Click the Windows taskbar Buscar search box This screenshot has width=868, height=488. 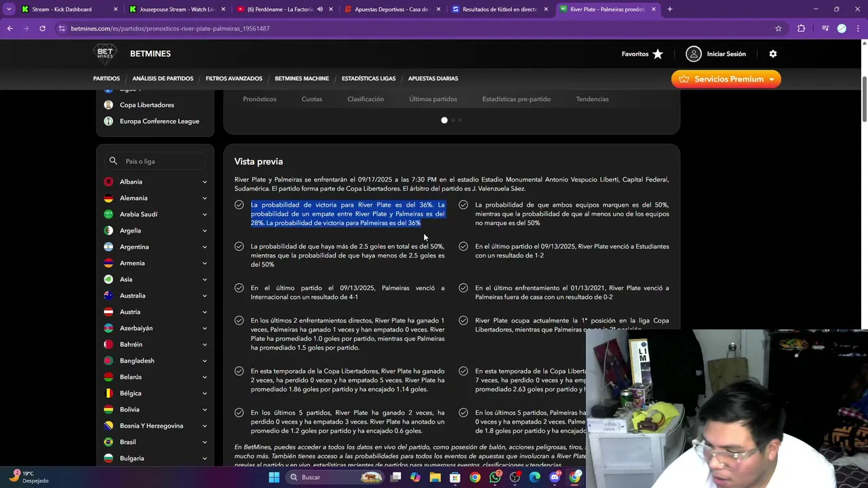pos(336,477)
